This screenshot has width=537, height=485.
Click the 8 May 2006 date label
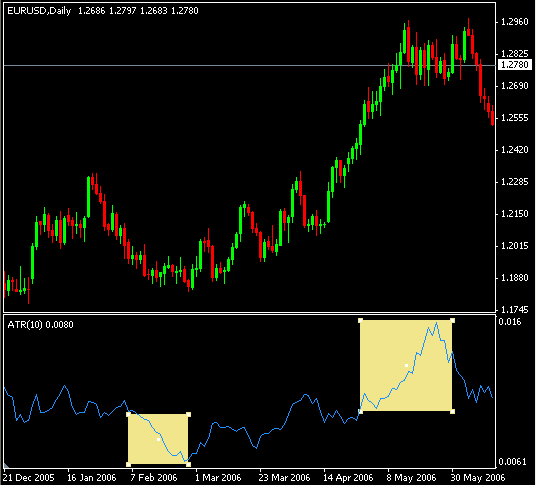coord(411,477)
